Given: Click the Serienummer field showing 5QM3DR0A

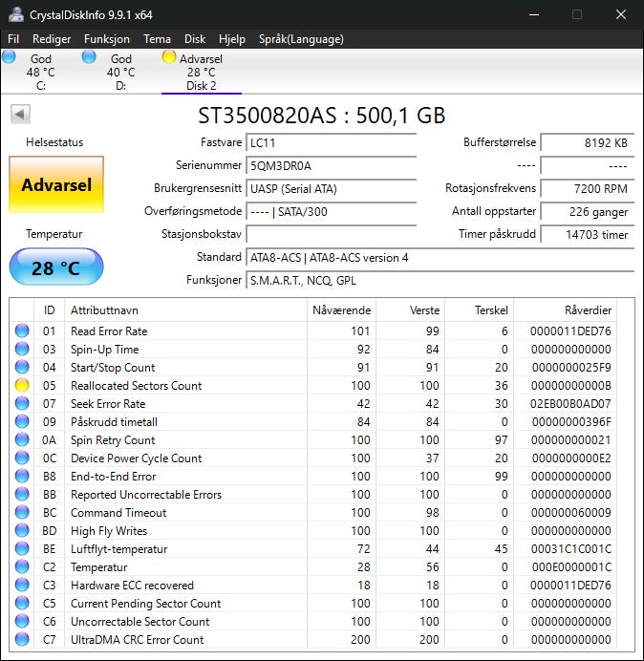Looking at the screenshot, I should coord(331,165).
